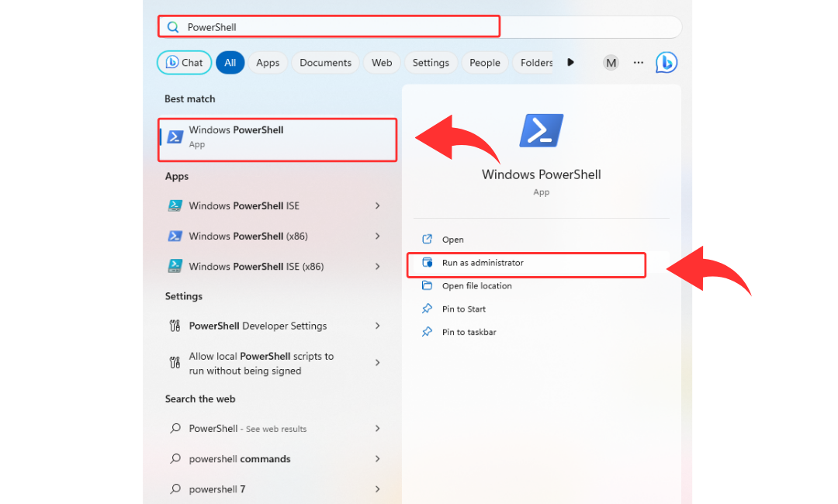Open the M user account avatar
This screenshot has height=504, width=838.
(x=611, y=63)
